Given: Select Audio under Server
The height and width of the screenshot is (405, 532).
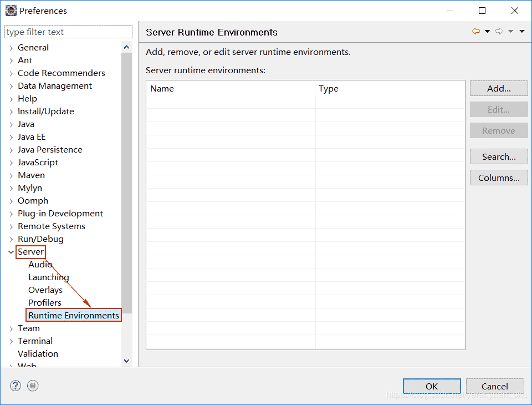Looking at the screenshot, I should [x=40, y=264].
